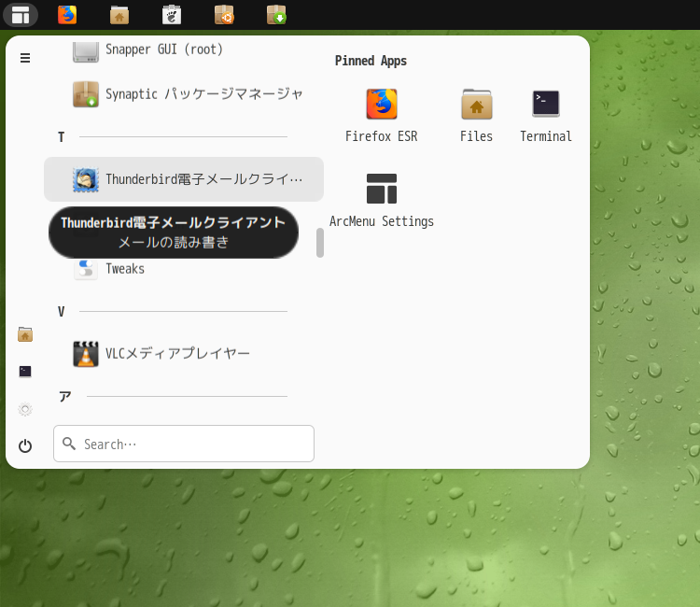Launch VLC media player entry
This screenshot has width=700, height=607.
point(184,354)
